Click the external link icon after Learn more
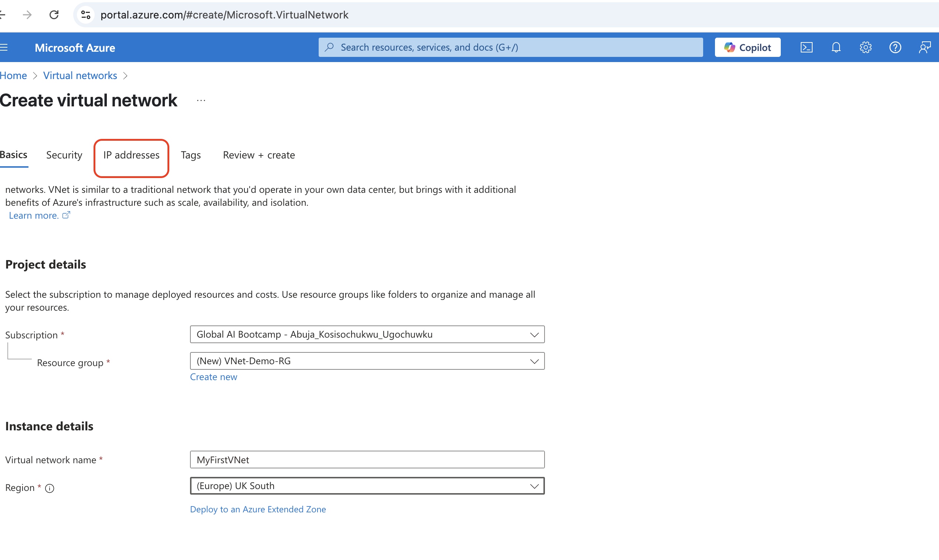Image resolution: width=939 pixels, height=560 pixels. pyautogui.click(x=66, y=215)
